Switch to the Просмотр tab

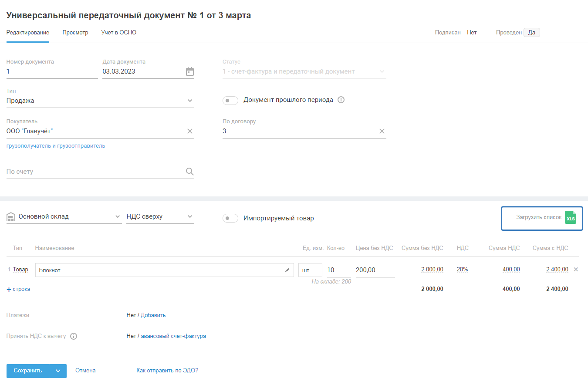(x=75, y=33)
